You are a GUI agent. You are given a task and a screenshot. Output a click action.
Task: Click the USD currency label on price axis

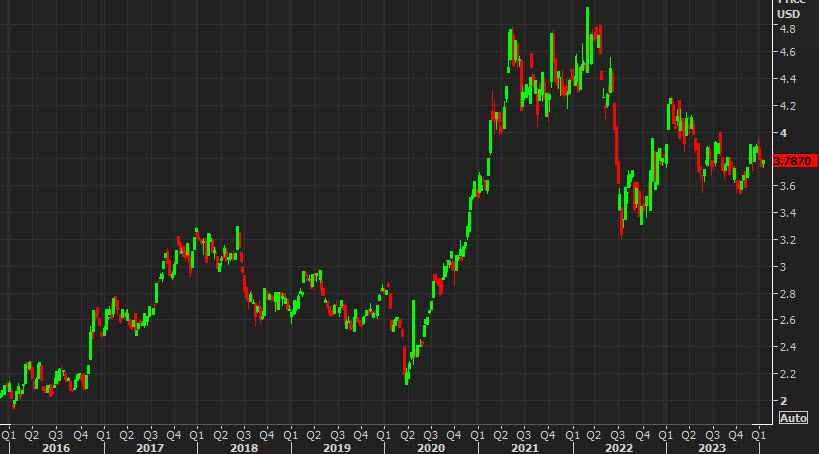click(789, 13)
